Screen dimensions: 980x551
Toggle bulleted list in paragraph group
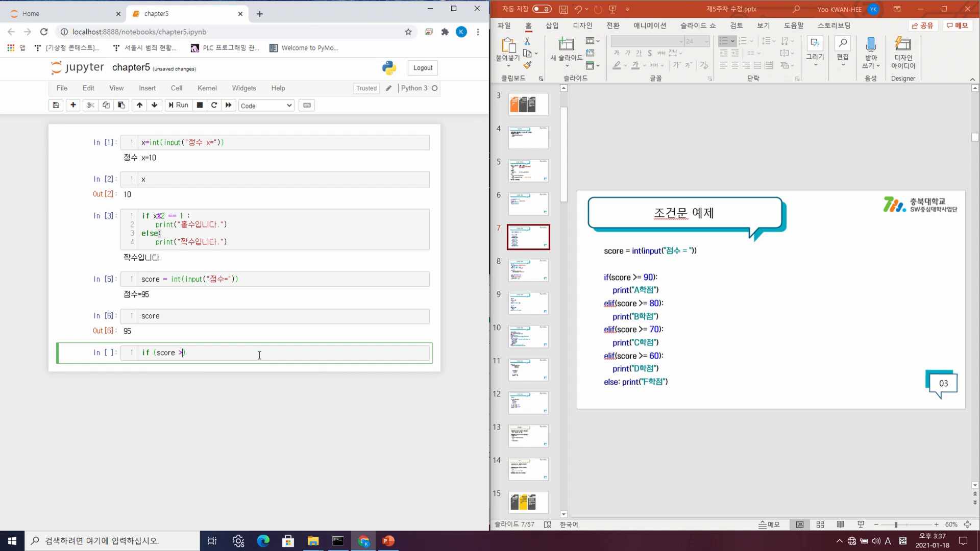[723, 41]
